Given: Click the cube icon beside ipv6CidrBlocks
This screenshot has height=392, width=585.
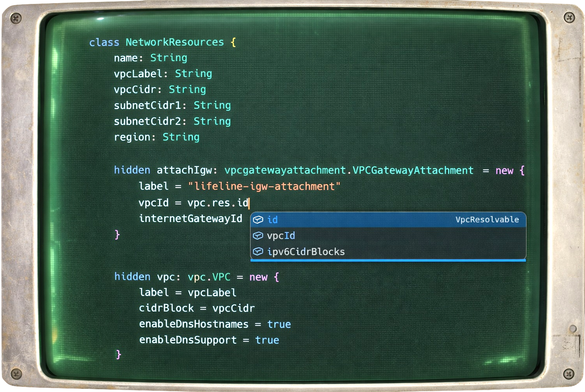Looking at the screenshot, I should [x=258, y=252].
